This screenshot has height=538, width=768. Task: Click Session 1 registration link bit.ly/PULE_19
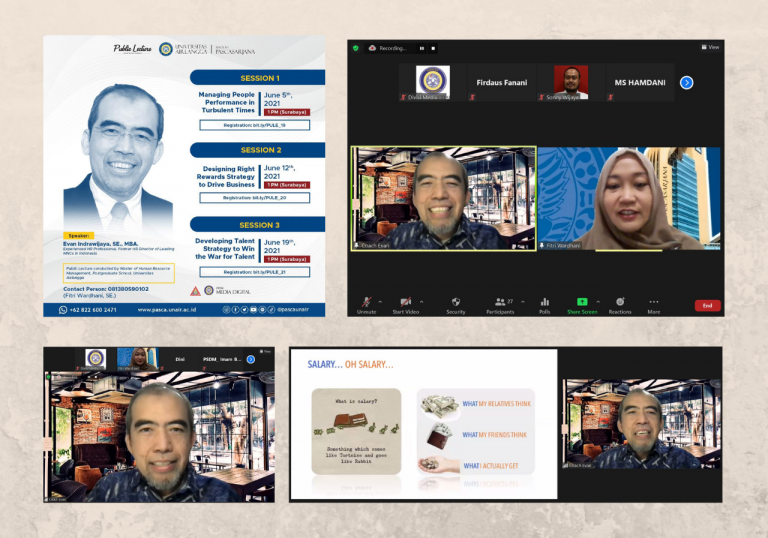click(x=255, y=125)
